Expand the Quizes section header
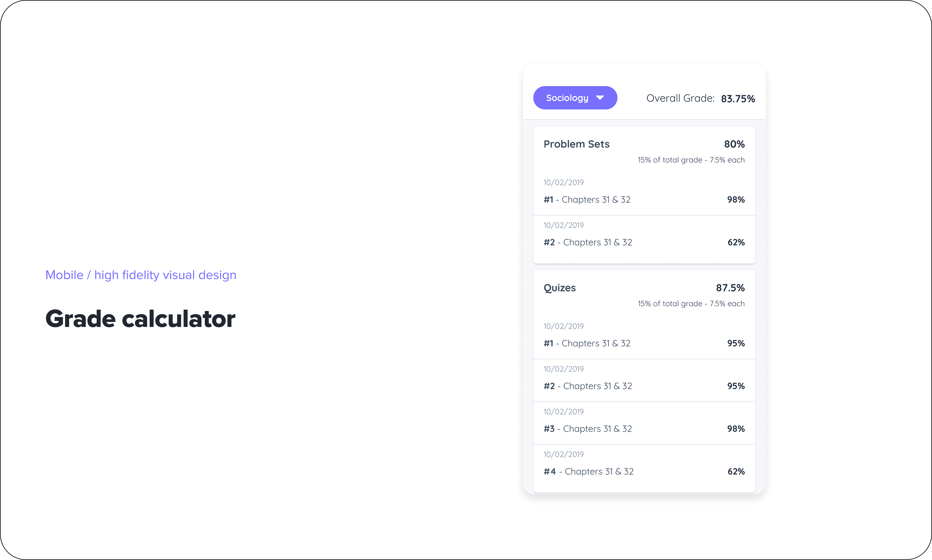932x560 pixels. tap(560, 288)
